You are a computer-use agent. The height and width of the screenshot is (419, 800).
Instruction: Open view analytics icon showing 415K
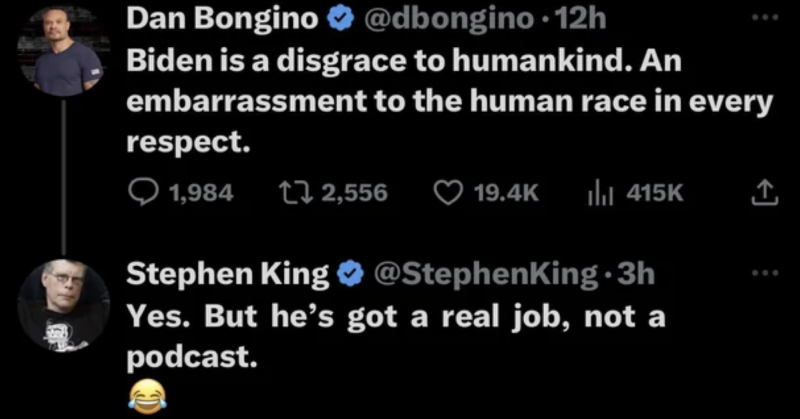click(x=600, y=192)
